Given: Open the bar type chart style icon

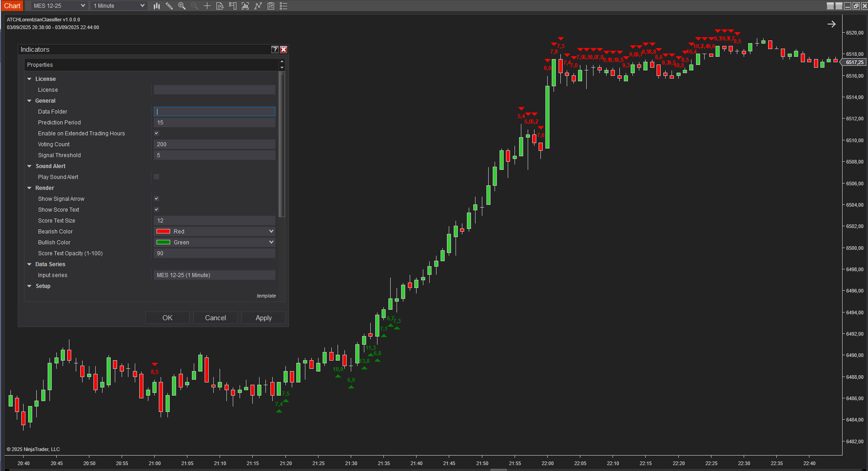Looking at the screenshot, I should click(157, 6).
